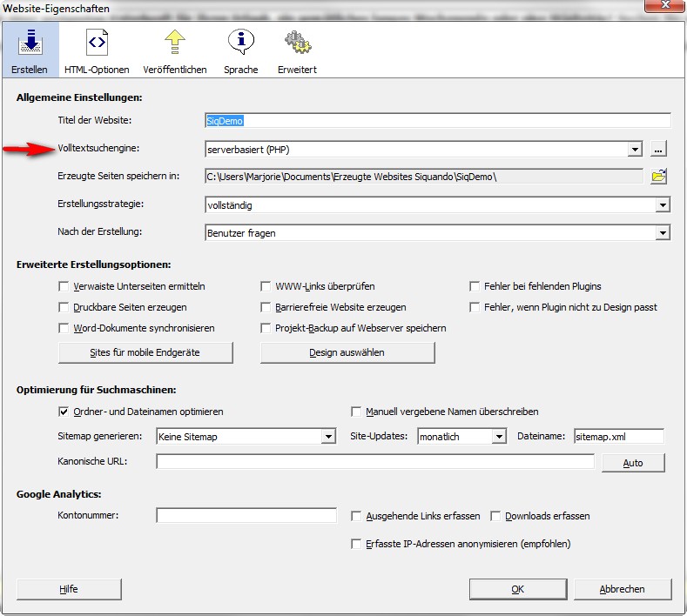Expand the Volltextsuchengine dropdown

634,150
